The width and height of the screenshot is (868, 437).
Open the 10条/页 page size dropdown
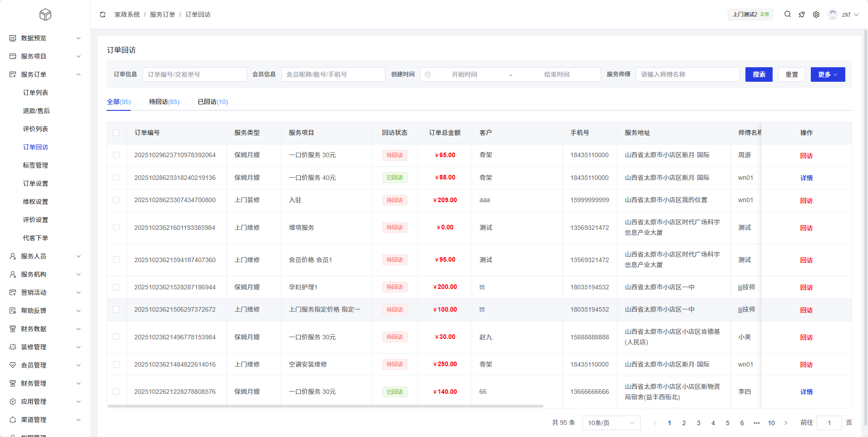click(x=611, y=423)
